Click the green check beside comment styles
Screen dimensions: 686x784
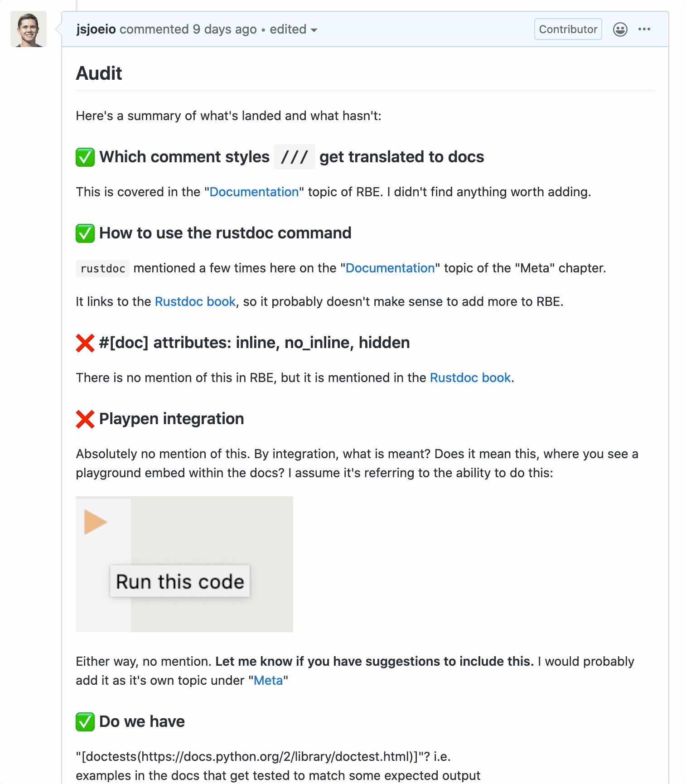(85, 157)
